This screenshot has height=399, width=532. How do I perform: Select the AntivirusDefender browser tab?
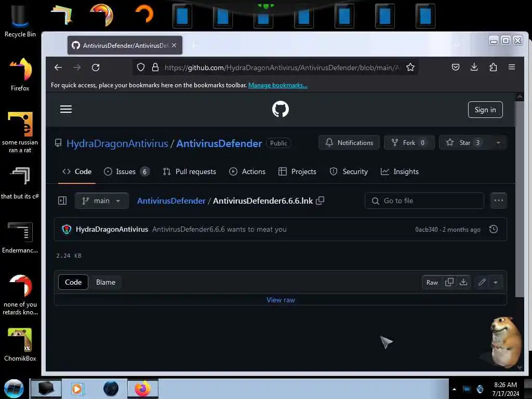125,45
